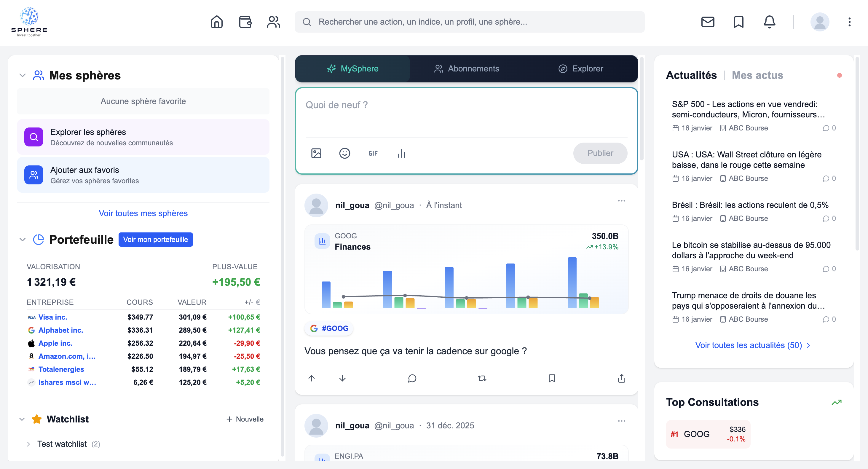The image size is (868, 469).
Task: Upvote the GOOG post
Action: click(x=311, y=378)
